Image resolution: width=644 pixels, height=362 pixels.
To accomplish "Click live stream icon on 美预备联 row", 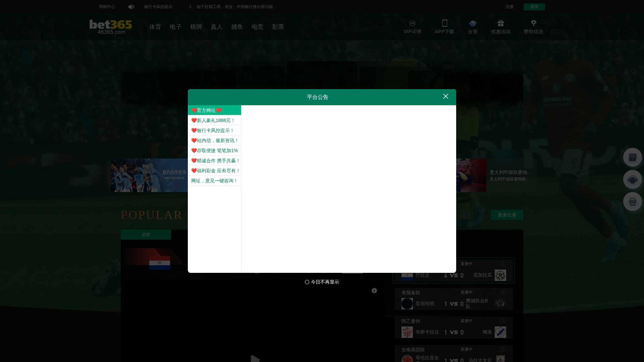I will [x=502, y=292].
